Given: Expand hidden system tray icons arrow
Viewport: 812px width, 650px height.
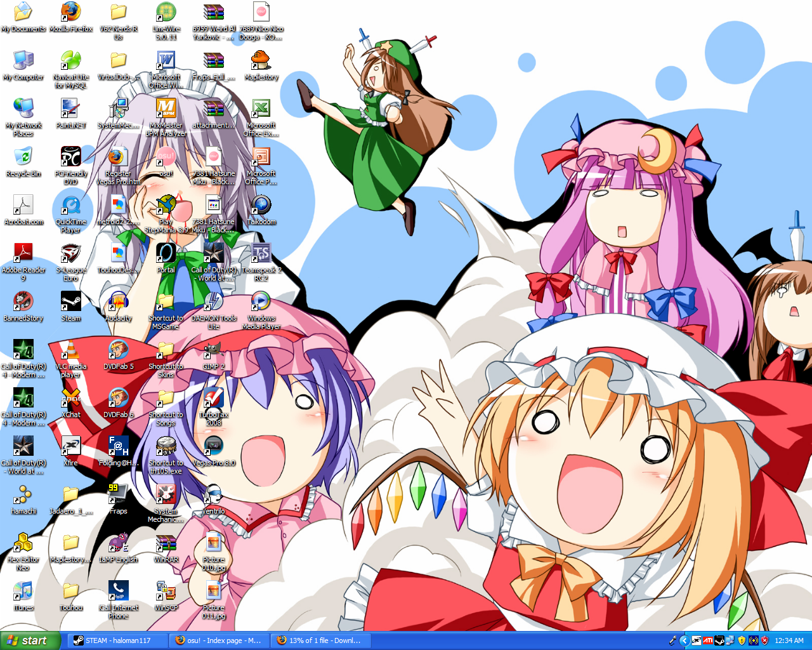Looking at the screenshot, I should coord(684,640).
